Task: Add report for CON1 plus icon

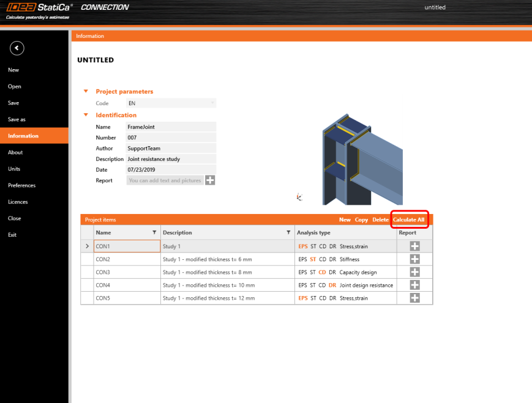Action: point(414,246)
